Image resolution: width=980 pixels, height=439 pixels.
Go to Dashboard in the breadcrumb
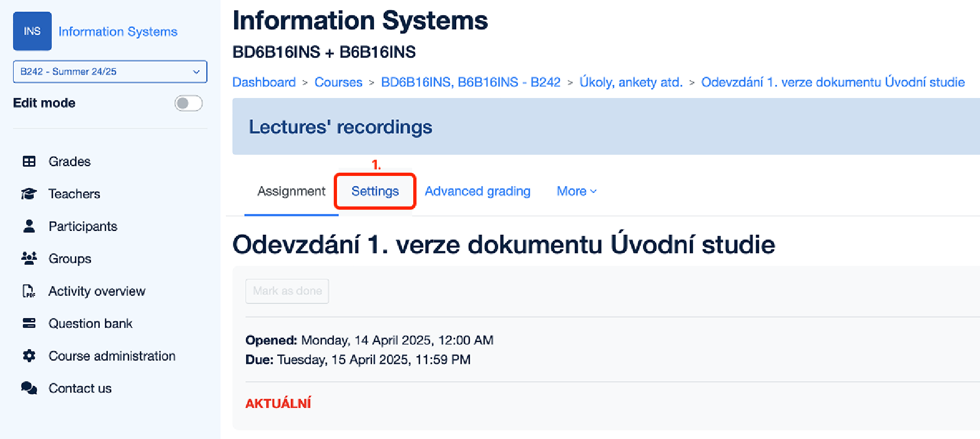click(264, 82)
